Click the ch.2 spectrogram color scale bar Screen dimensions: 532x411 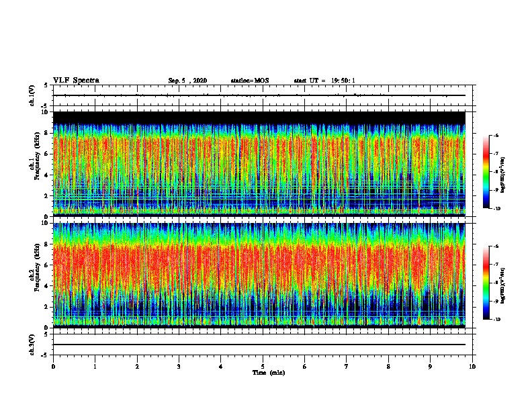pyautogui.click(x=486, y=283)
